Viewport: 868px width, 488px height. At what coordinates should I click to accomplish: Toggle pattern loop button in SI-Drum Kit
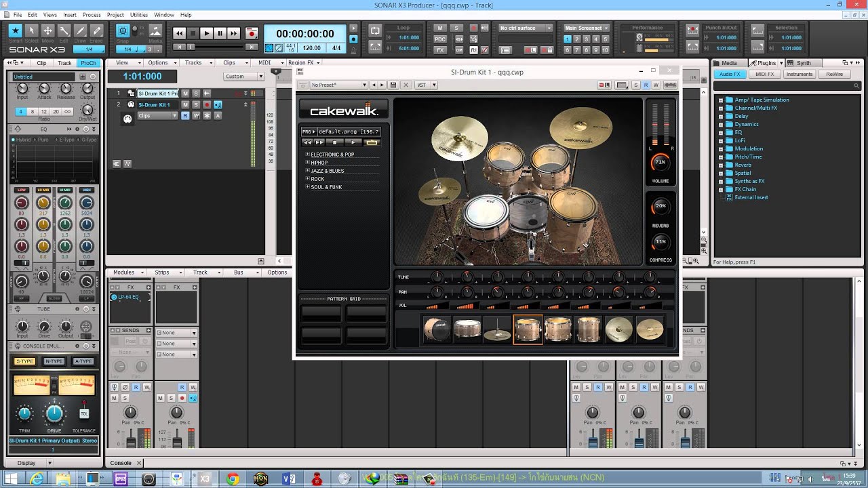(x=372, y=142)
